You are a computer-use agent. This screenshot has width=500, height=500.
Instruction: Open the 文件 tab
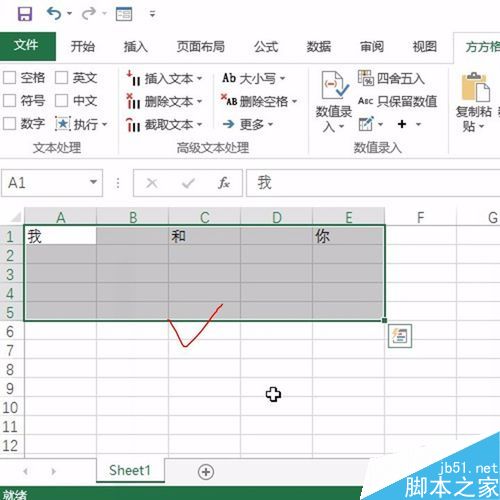(27, 46)
